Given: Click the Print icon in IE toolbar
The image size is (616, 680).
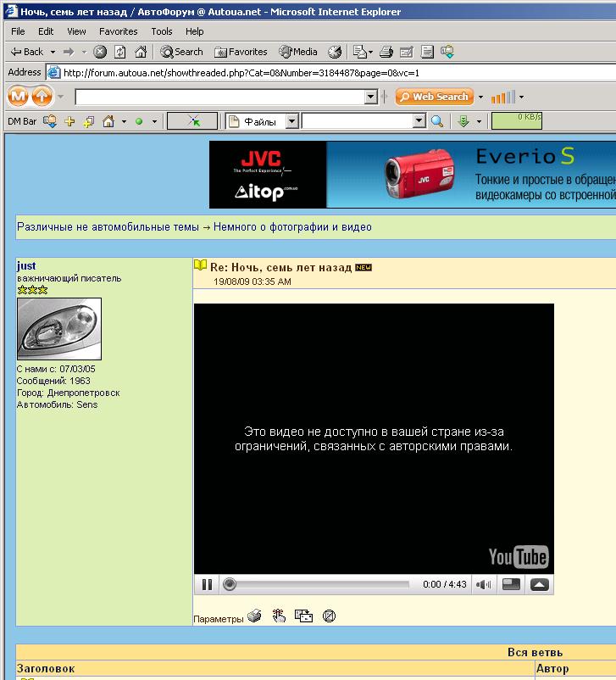Looking at the screenshot, I should pyautogui.click(x=386, y=52).
